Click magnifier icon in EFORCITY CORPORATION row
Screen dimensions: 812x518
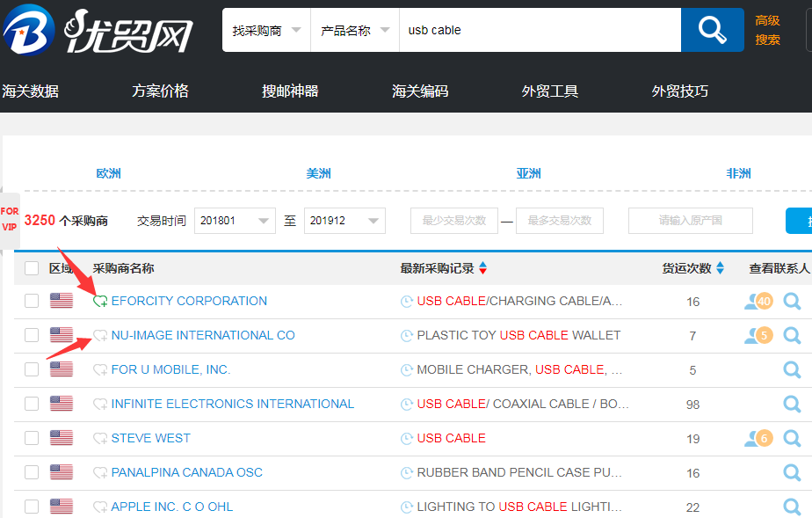pos(792,301)
